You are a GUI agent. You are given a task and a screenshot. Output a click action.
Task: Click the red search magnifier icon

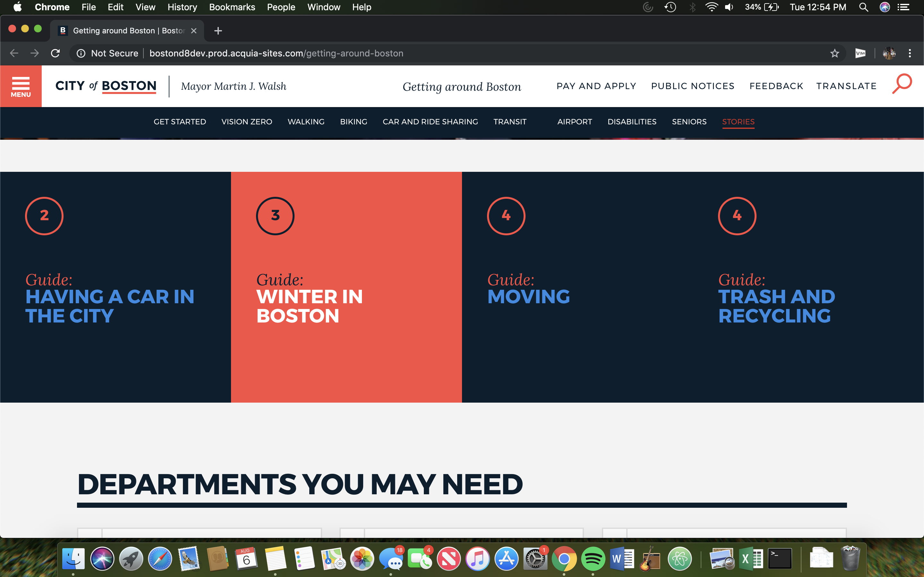click(902, 84)
